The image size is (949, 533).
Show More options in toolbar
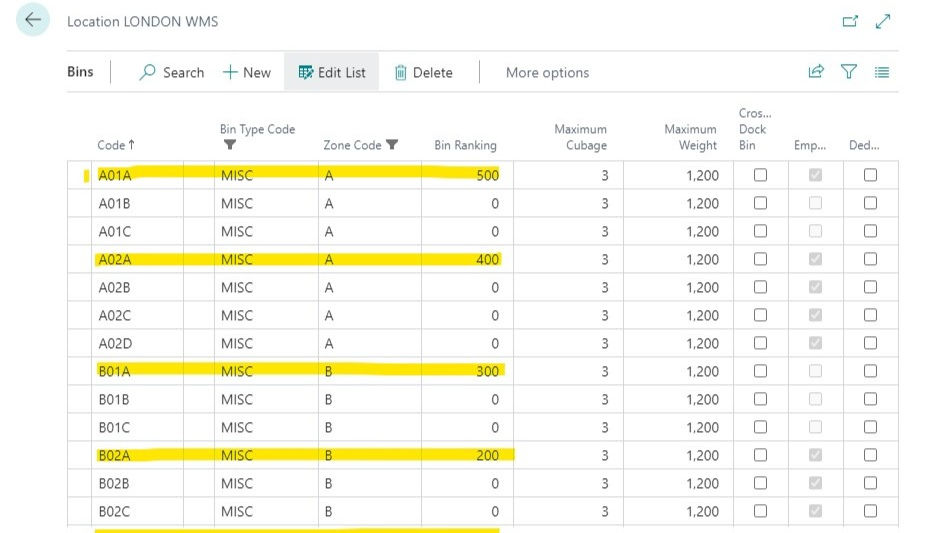point(547,73)
